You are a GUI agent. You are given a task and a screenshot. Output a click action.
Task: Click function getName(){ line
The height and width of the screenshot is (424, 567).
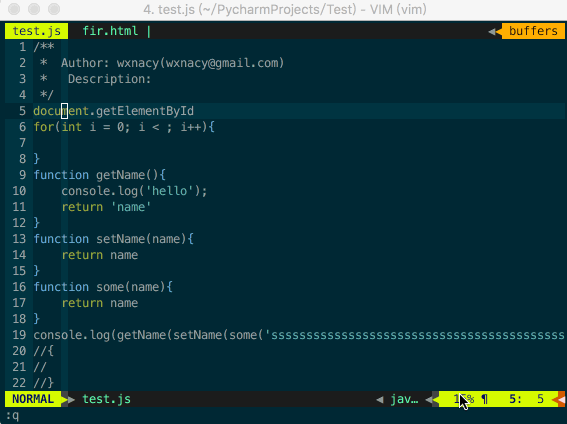(99, 175)
